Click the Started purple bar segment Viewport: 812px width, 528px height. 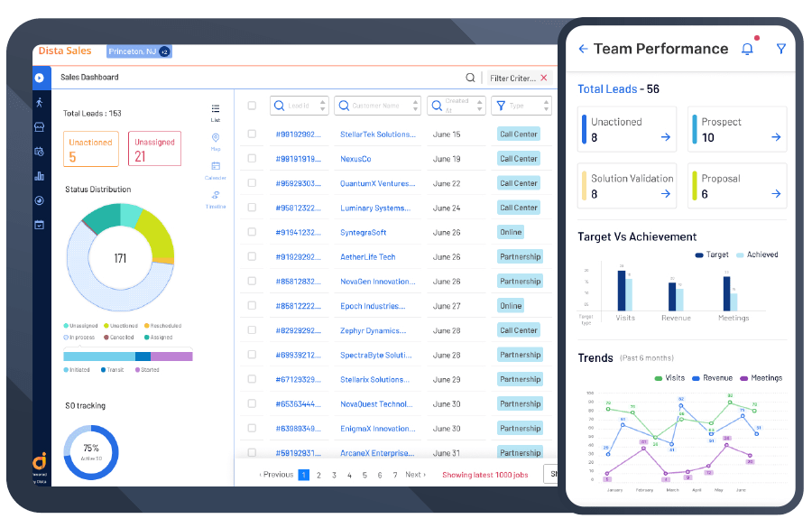pyautogui.click(x=172, y=357)
